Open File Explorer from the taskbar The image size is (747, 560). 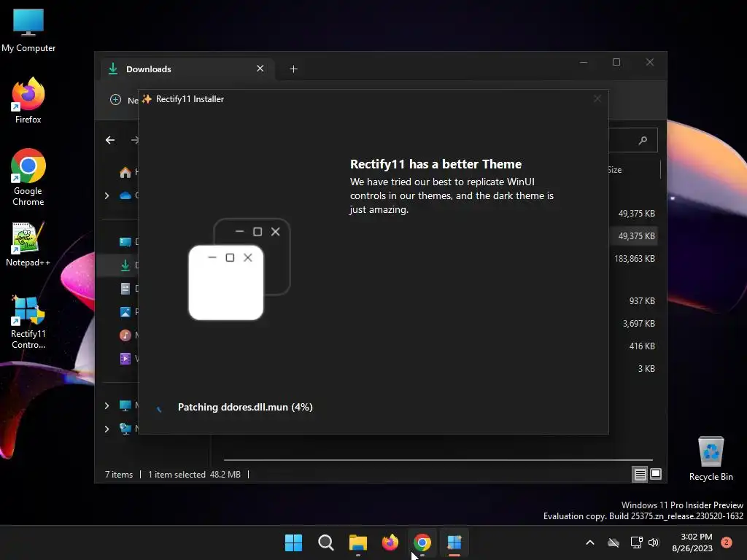pyautogui.click(x=357, y=542)
